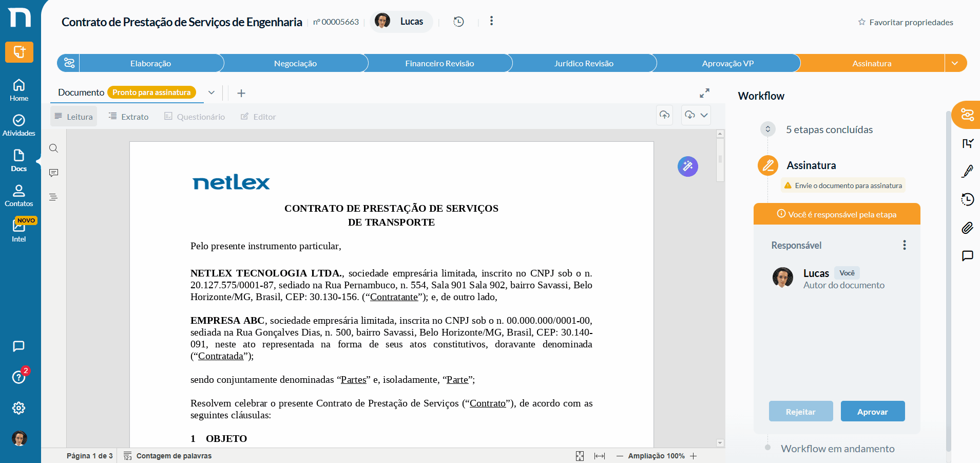Open the Responsável three-dot options
The image size is (980, 463).
tap(905, 245)
